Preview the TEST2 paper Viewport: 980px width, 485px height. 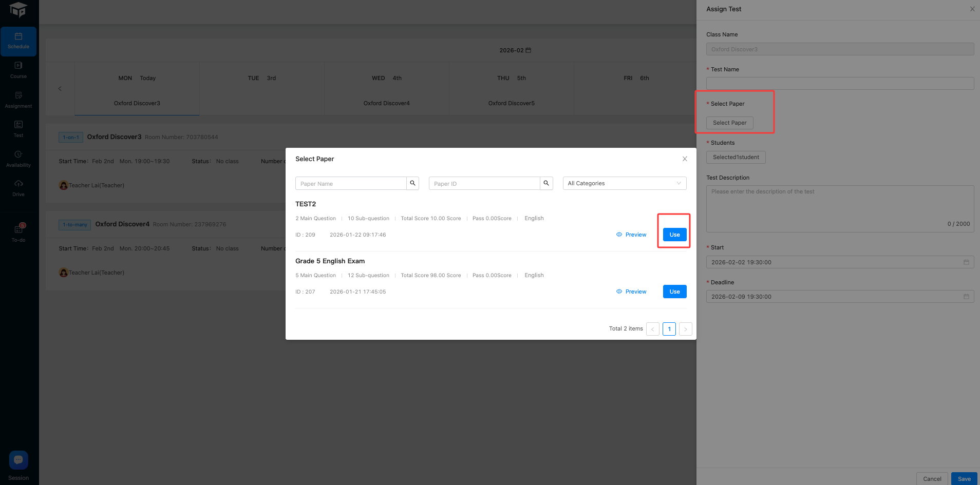[631, 235]
